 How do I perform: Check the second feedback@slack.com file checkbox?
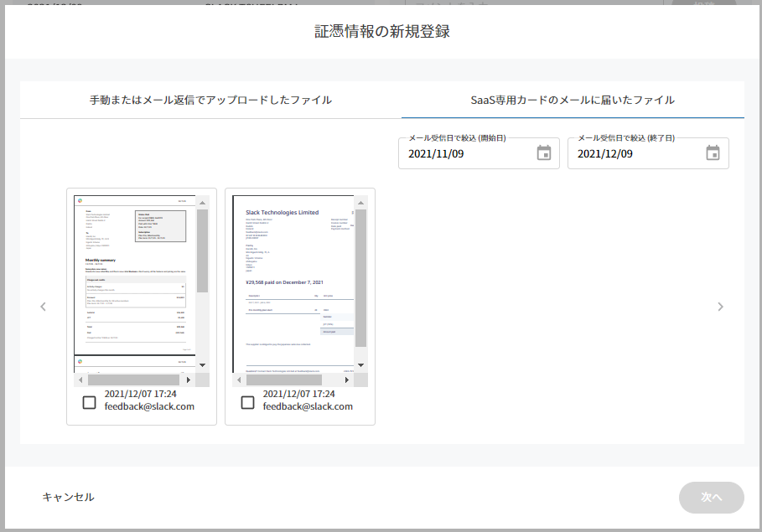pos(248,402)
